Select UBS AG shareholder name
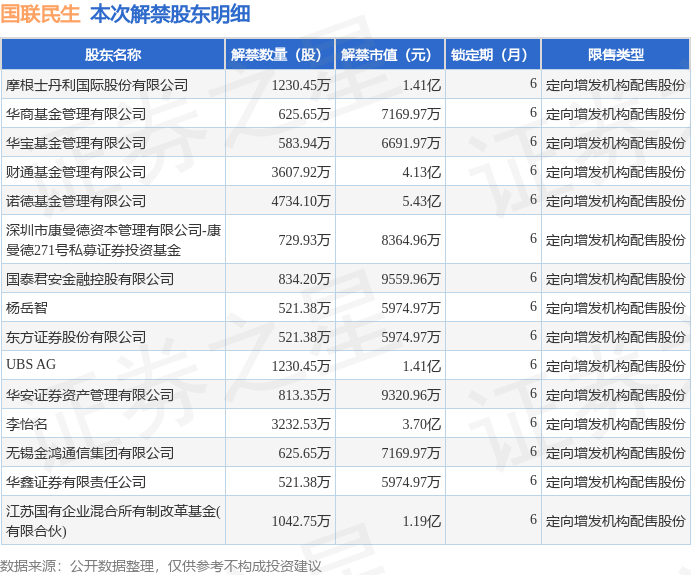 point(31,364)
